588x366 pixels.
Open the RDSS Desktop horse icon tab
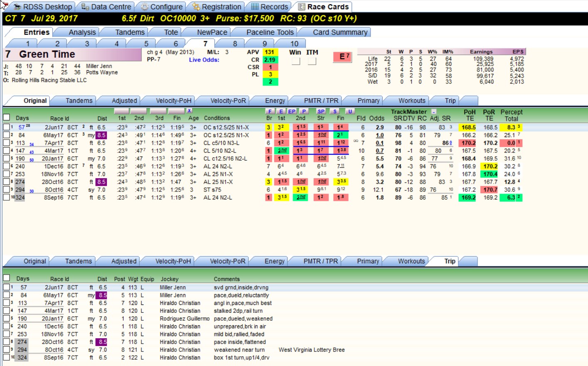(42, 7)
